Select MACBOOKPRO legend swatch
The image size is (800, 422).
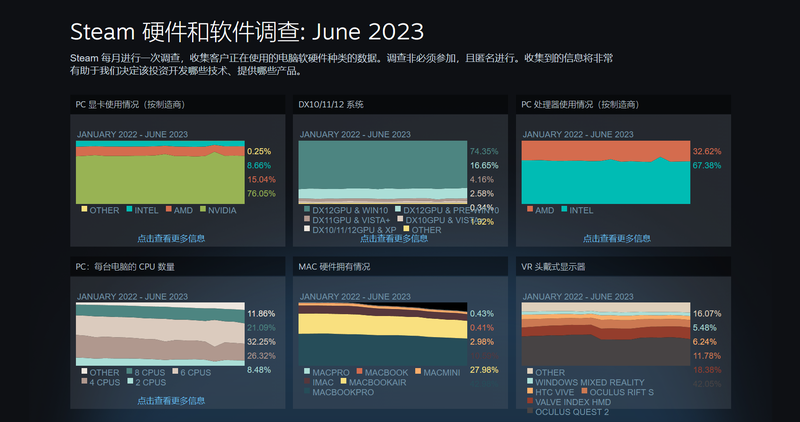(307, 391)
